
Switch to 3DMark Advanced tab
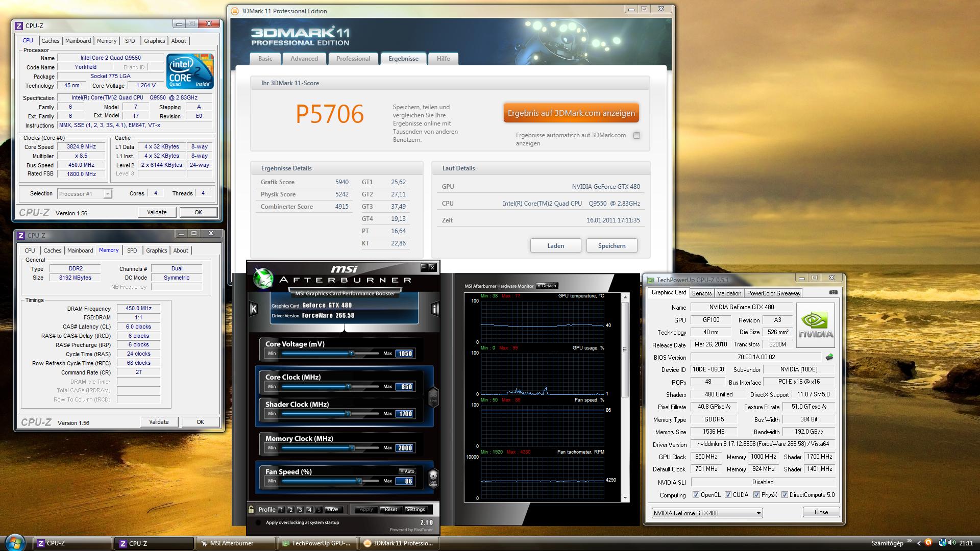coord(304,59)
